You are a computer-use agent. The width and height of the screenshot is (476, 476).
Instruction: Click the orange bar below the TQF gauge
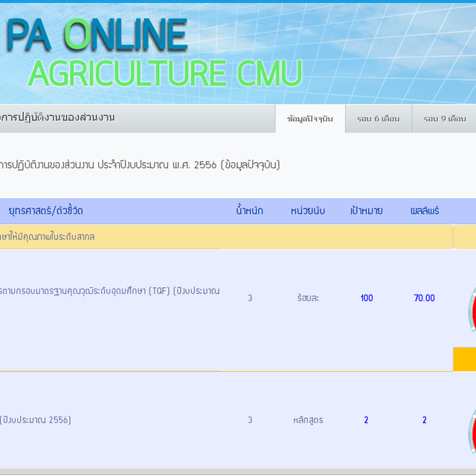pyautogui.click(x=464, y=359)
